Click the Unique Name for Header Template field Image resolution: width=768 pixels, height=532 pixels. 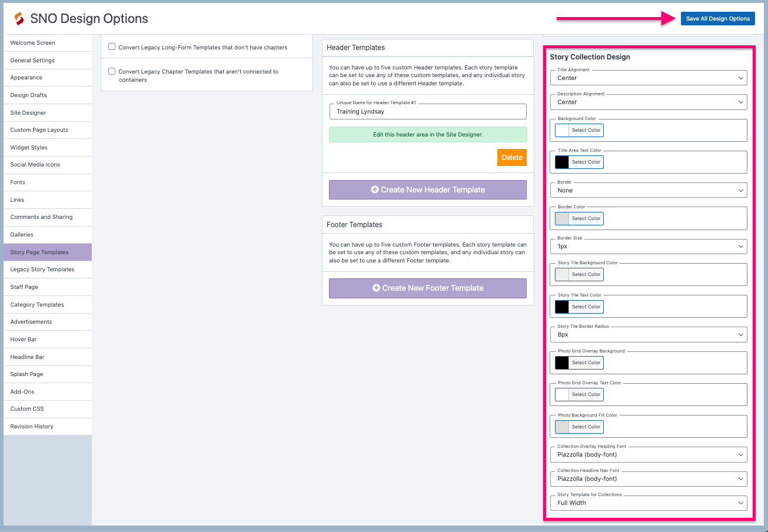point(428,111)
